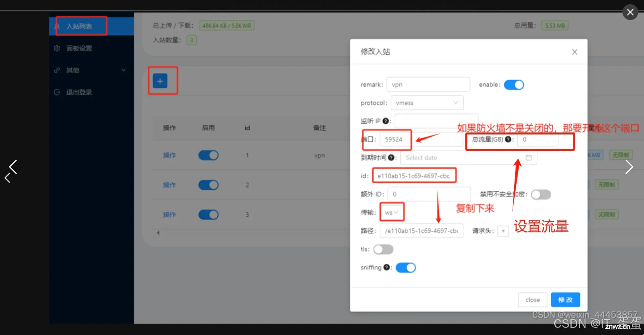Click the 到期时间 help icon
This screenshot has height=335, width=644.
(391, 157)
